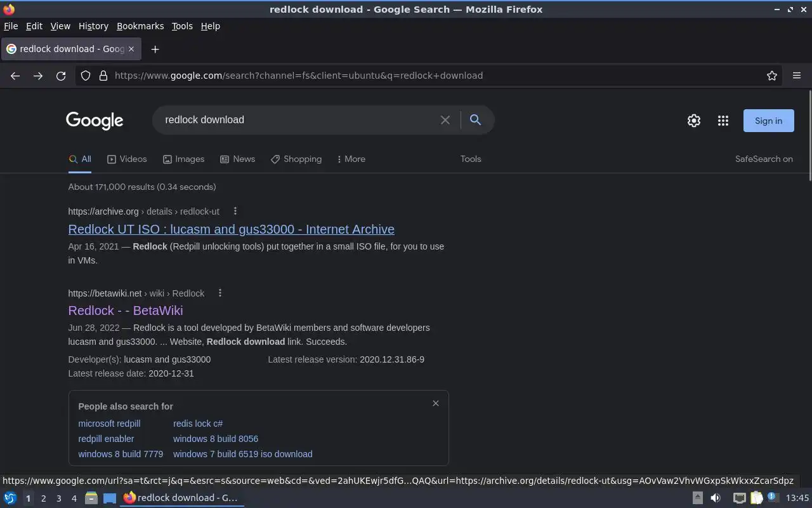Click the page vertical scrollbar

[x=809, y=135]
